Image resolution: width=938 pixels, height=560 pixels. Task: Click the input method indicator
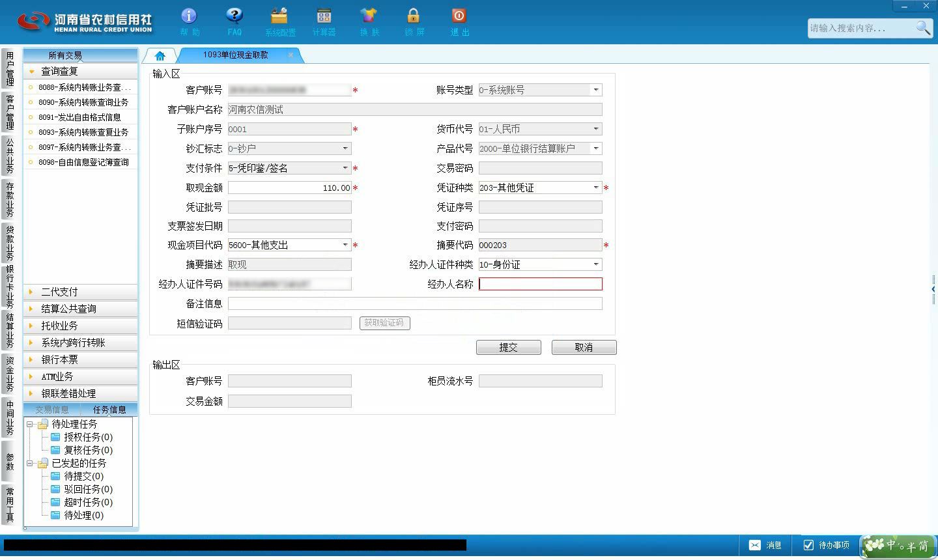click(898, 546)
